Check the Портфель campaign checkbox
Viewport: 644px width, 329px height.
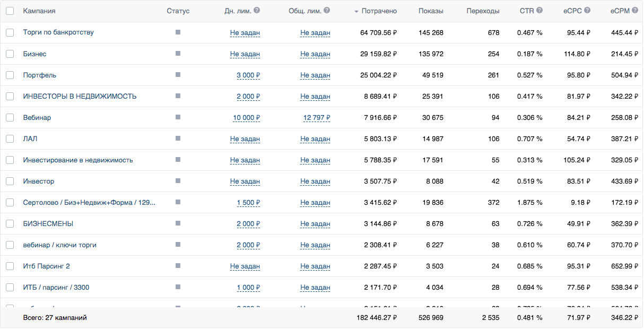tap(10, 75)
